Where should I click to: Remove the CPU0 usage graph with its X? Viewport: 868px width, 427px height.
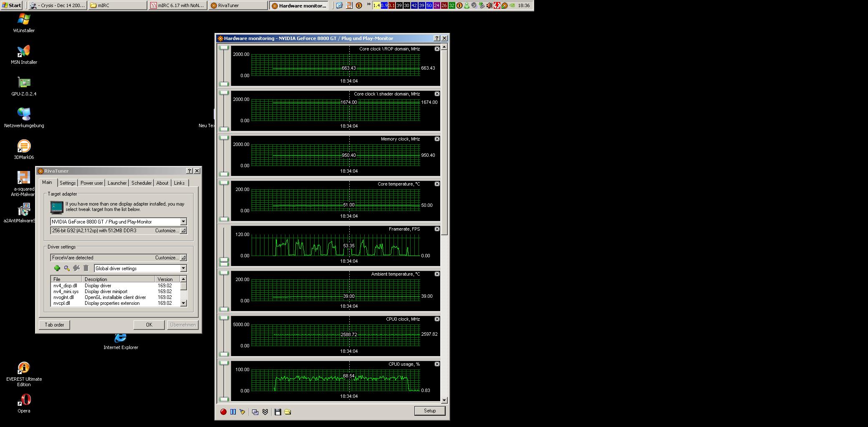click(437, 364)
